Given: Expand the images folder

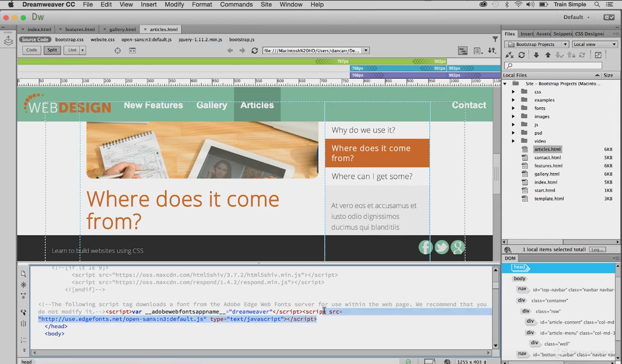Looking at the screenshot, I should pos(513,116).
